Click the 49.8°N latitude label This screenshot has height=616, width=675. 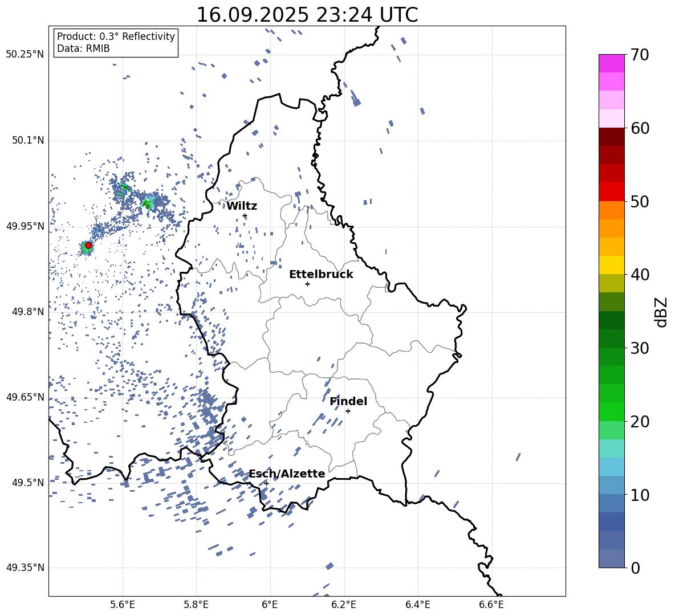click(27, 312)
